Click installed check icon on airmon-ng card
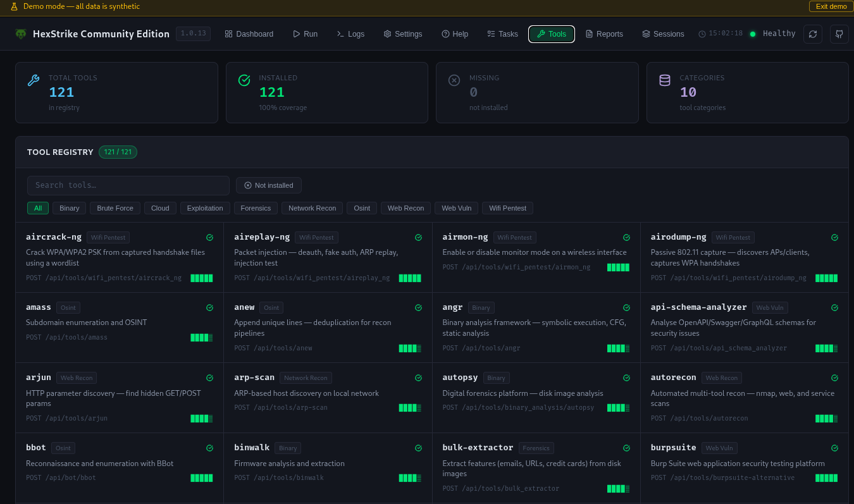Screen dimensions: 854x504 click(x=626, y=237)
